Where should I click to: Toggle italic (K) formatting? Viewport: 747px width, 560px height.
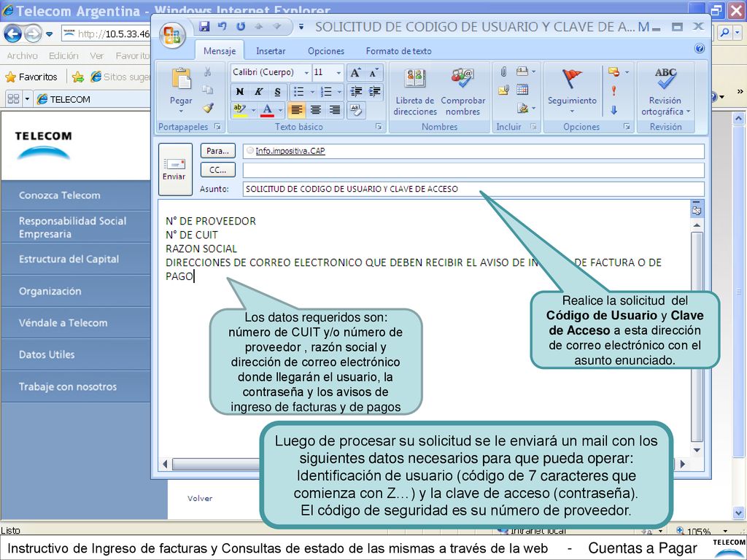(x=259, y=91)
